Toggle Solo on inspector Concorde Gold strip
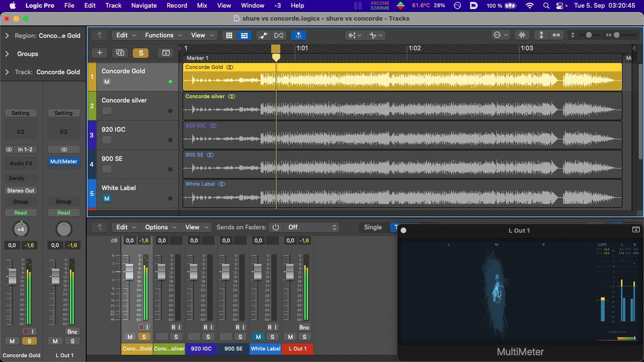The height and width of the screenshot is (362, 644). [x=30, y=341]
